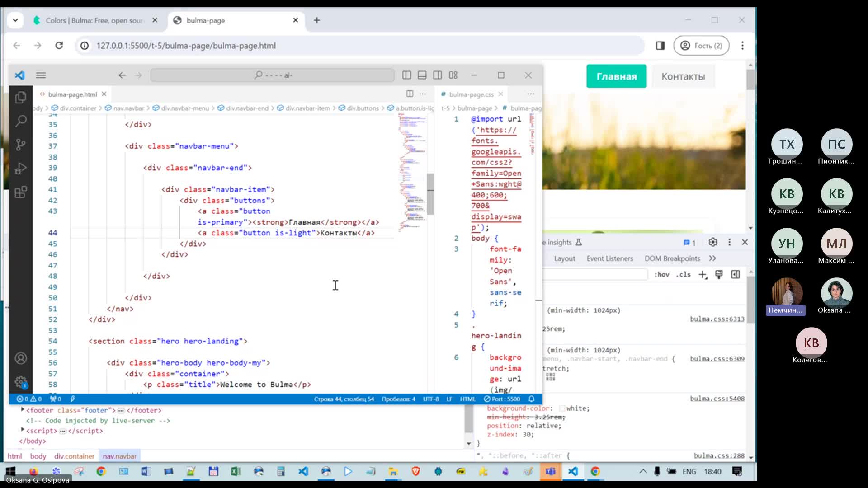The width and height of the screenshot is (868, 488).
Task: Split the bulma-page.html editor right
Action: (410, 94)
